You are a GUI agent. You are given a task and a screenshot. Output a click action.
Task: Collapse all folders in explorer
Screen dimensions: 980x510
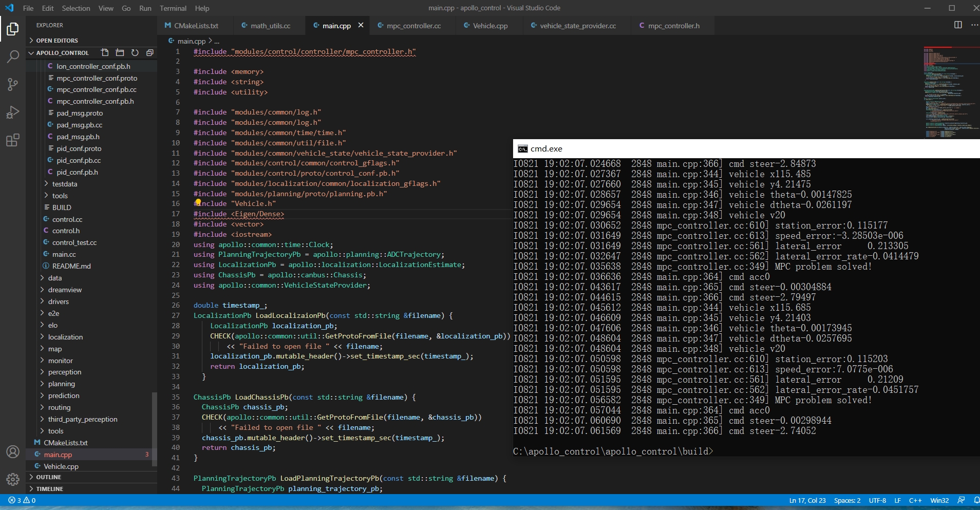click(149, 52)
